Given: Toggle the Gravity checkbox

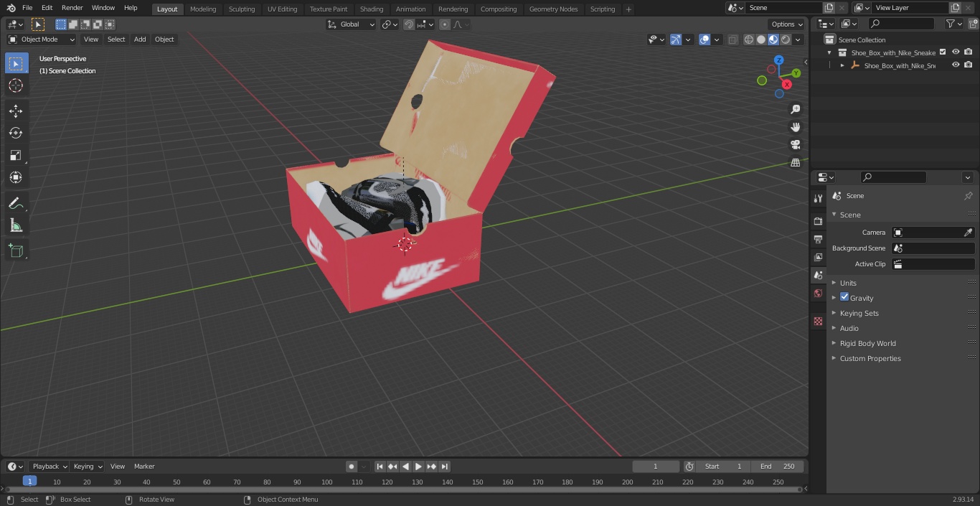Looking at the screenshot, I should pos(844,297).
